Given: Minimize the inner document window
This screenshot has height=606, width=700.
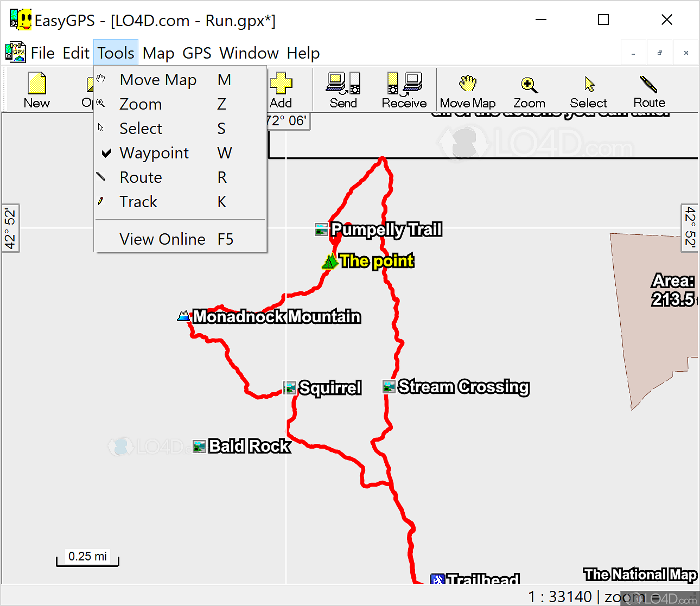Looking at the screenshot, I should click(633, 53).
